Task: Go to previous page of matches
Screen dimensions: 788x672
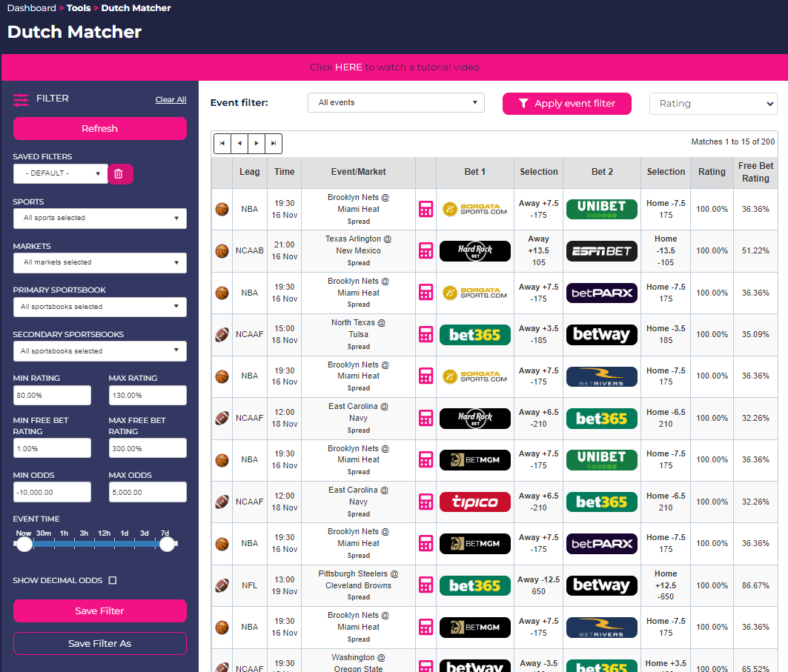Action: (x=239, y=144)
